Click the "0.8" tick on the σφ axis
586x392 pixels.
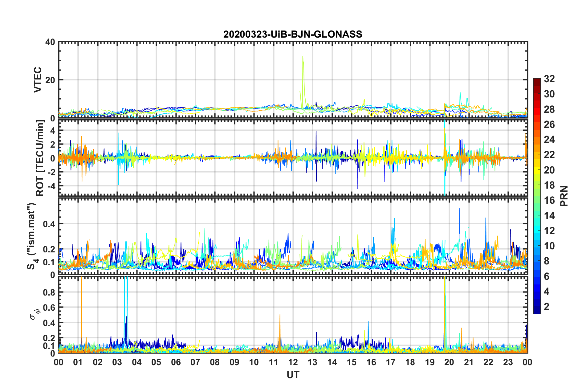[49, 292]
